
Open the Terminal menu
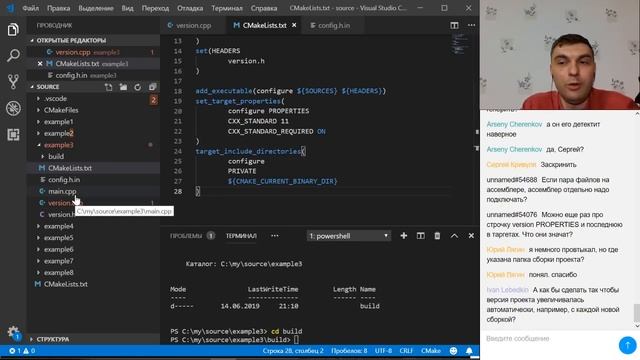pyautogui.click(x=227, y=8)
